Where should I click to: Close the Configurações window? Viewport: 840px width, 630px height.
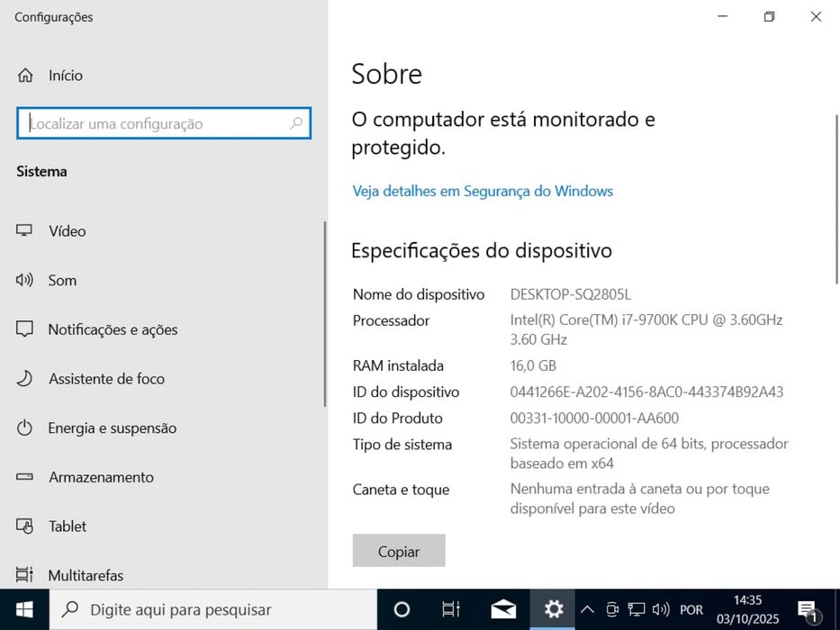[816, 16]
